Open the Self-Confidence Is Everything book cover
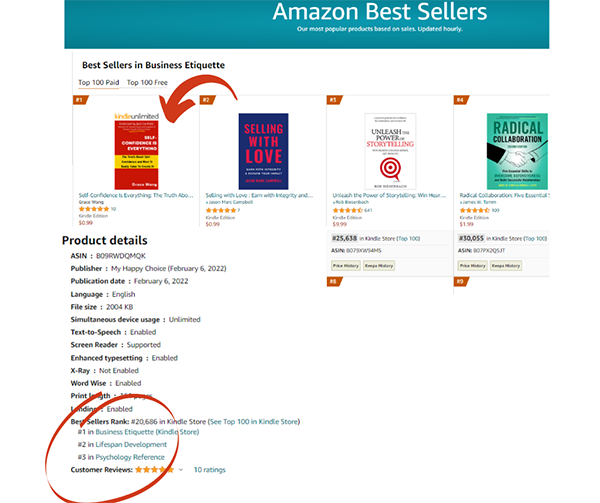The height and width of the screenshot is (503, 600). (137, 150)
